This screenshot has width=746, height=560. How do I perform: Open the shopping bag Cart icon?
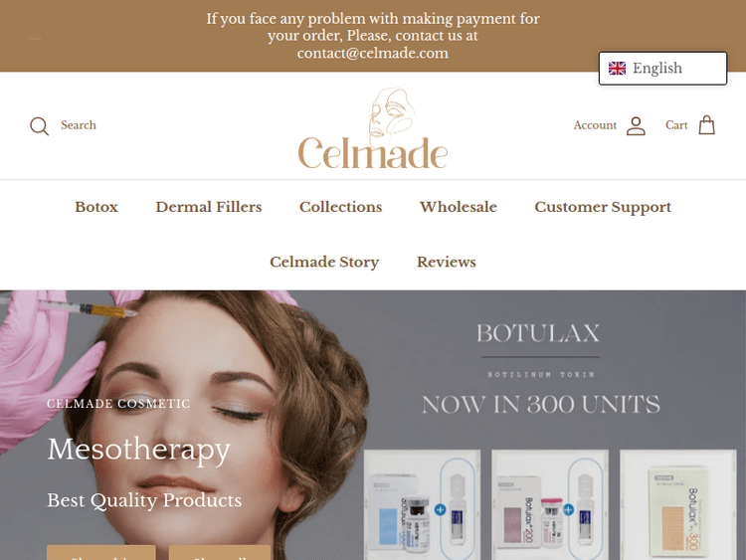706,125
